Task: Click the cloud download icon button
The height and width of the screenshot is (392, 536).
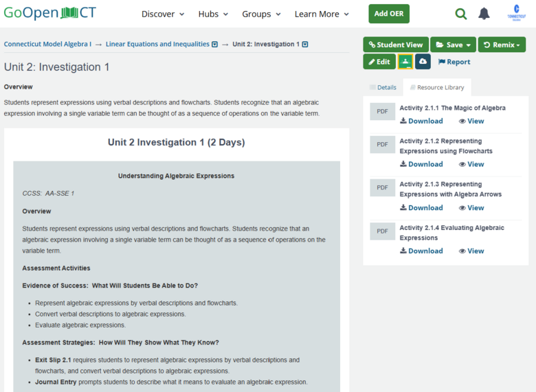Action: coord(423,62)
